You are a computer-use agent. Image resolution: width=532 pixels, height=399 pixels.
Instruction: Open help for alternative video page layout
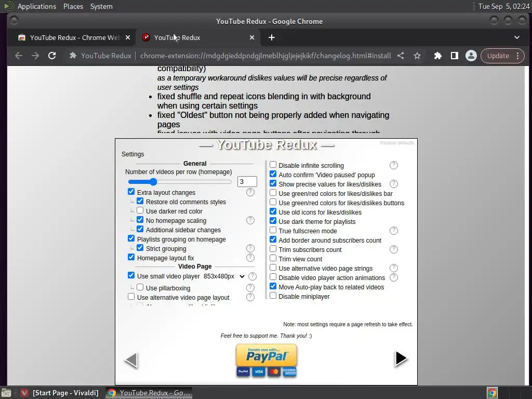pyautogui.click(x=250, y=297)
